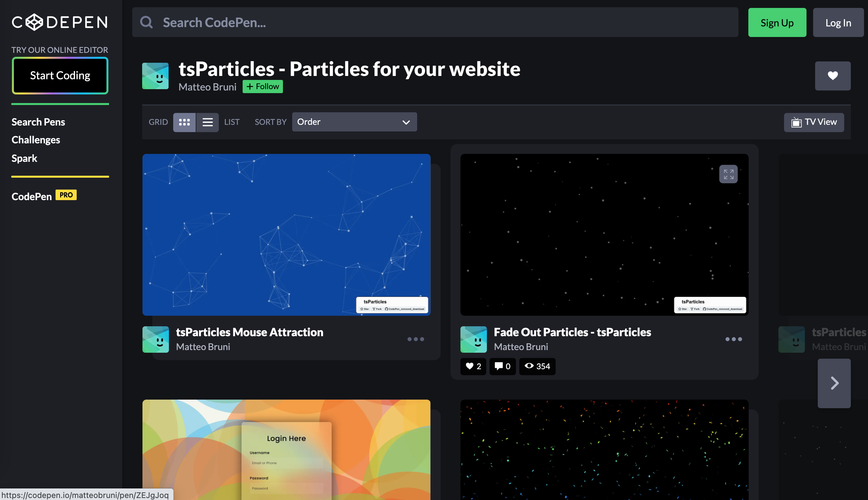Love this collection with heart button

pos(832,76)
